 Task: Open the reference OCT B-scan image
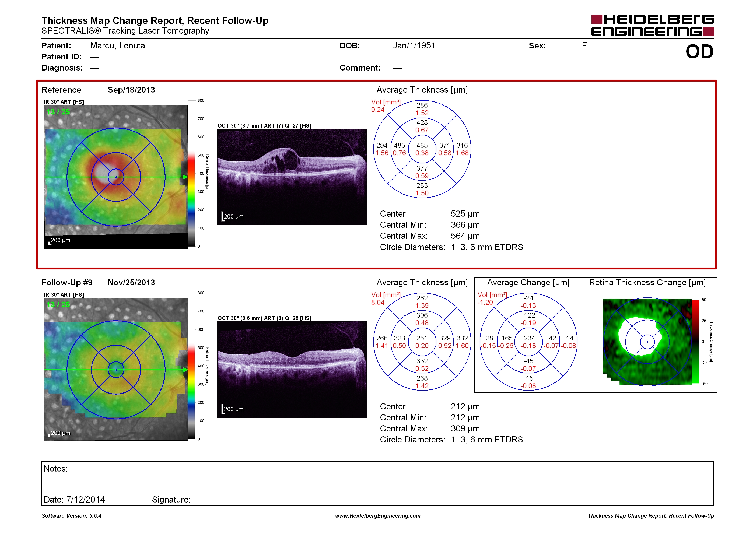(292, 177)
